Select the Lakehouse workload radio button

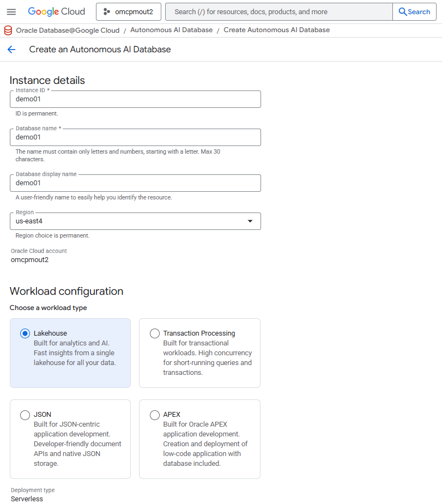[25, 333]
